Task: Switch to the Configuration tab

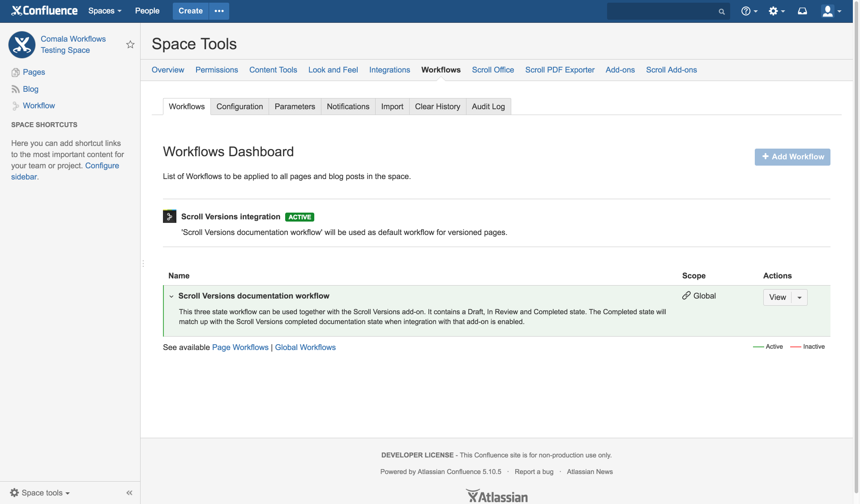Action: (239, 106)
